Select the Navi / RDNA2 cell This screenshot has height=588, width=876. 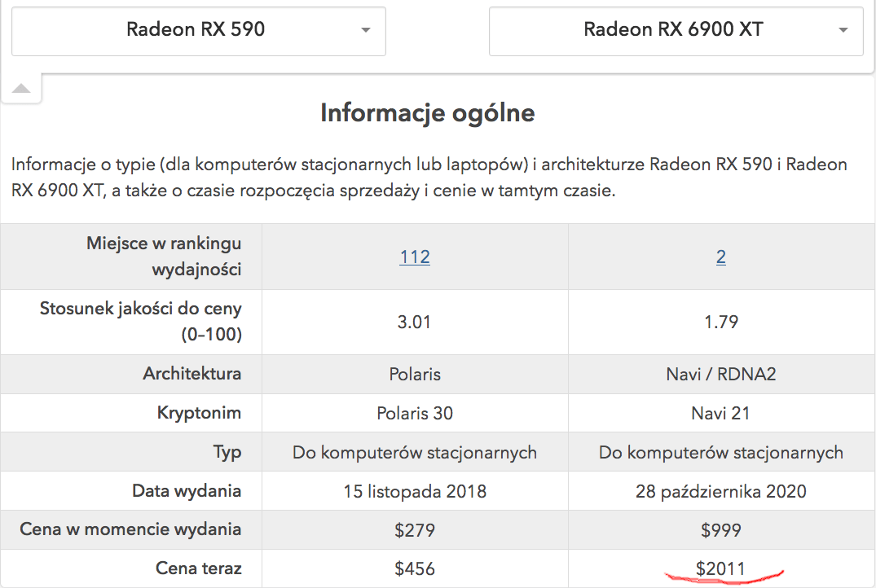pyautogui.click(x=720, y=374)
